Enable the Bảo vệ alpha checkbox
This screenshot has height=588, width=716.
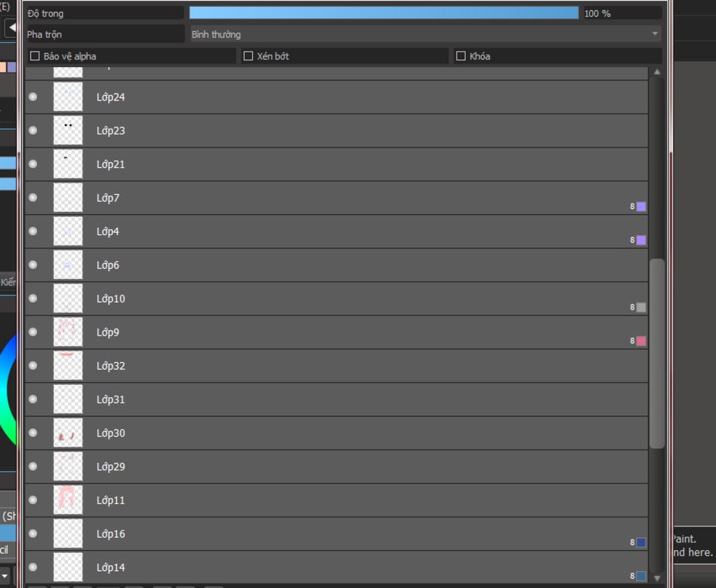35,56
